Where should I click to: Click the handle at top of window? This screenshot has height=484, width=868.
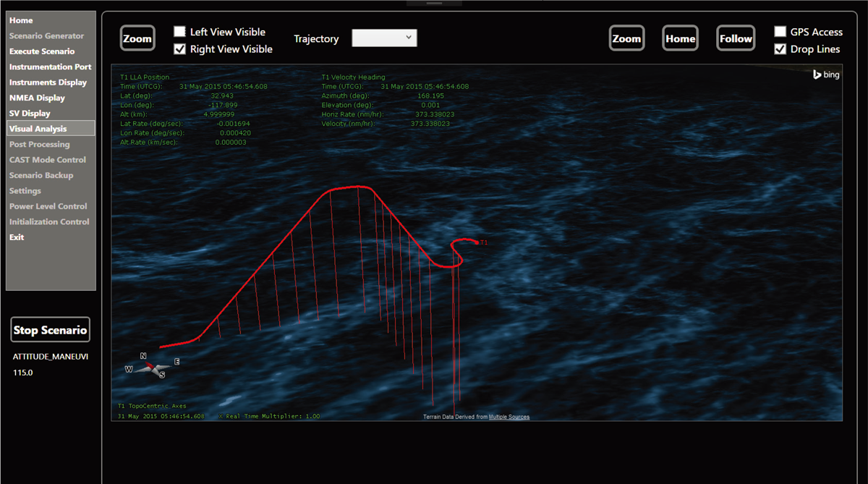coord(434,3)
